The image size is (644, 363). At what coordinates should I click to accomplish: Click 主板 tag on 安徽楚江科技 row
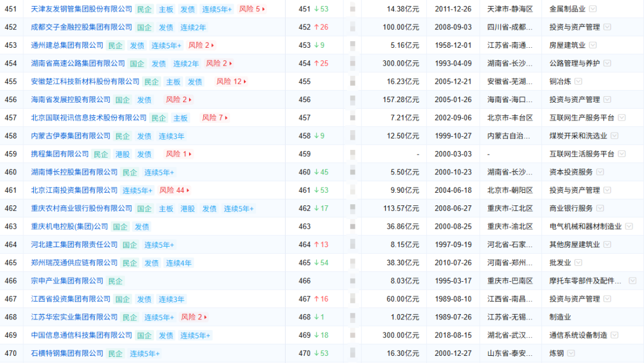[174, 82]
